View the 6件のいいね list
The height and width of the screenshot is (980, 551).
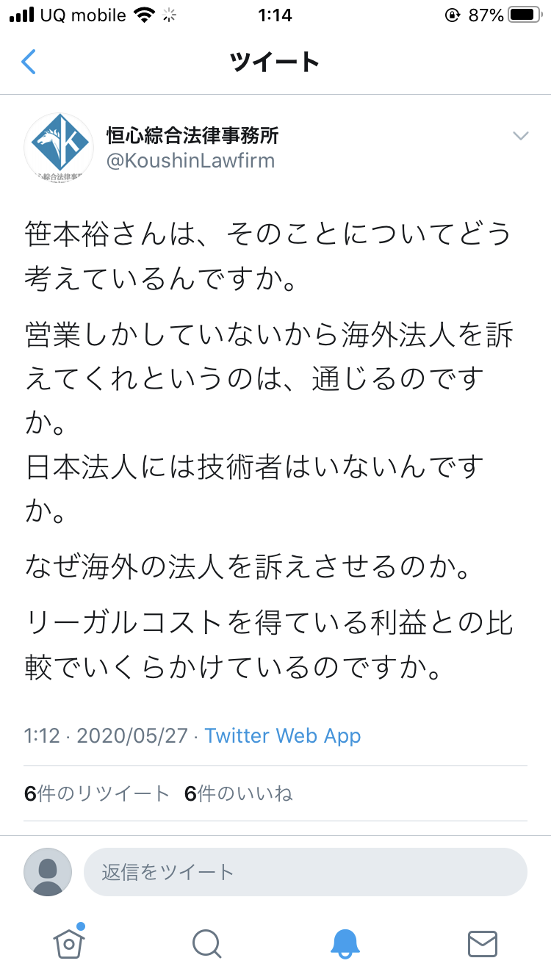239,793
